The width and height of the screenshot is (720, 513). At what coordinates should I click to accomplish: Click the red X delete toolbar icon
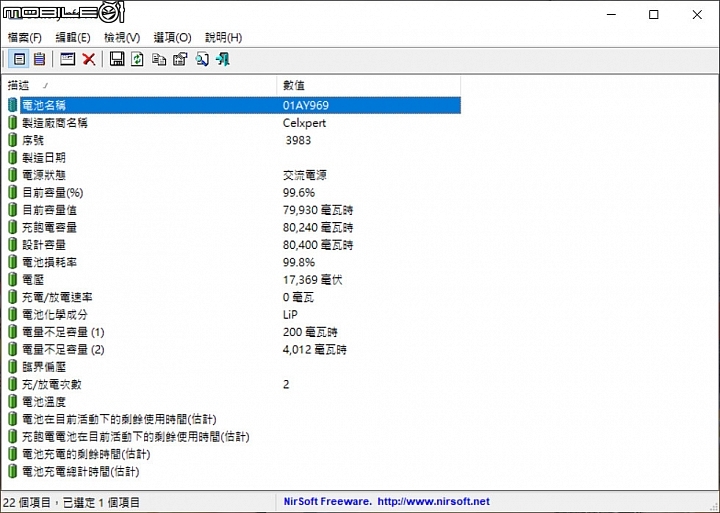[89, 59]
